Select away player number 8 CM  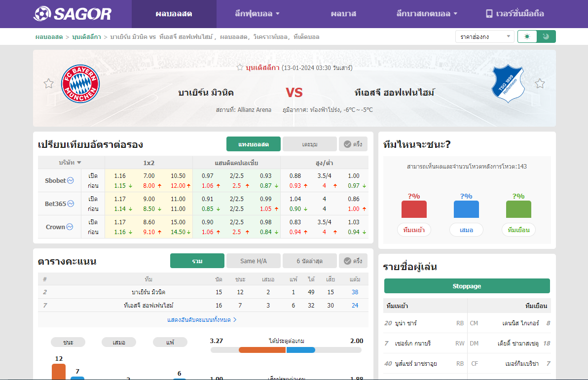[x=509, y=323]
